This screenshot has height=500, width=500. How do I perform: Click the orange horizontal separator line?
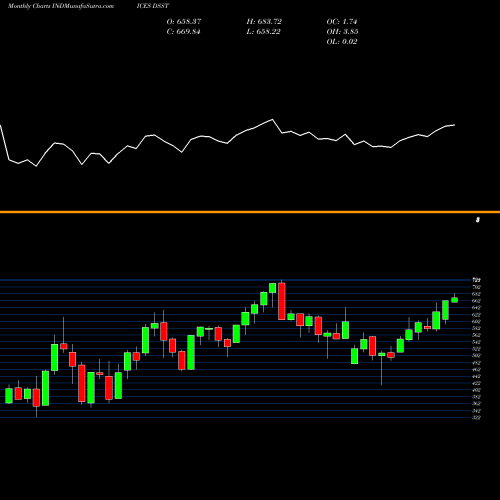pyautogui.click(x=250, y=212)
